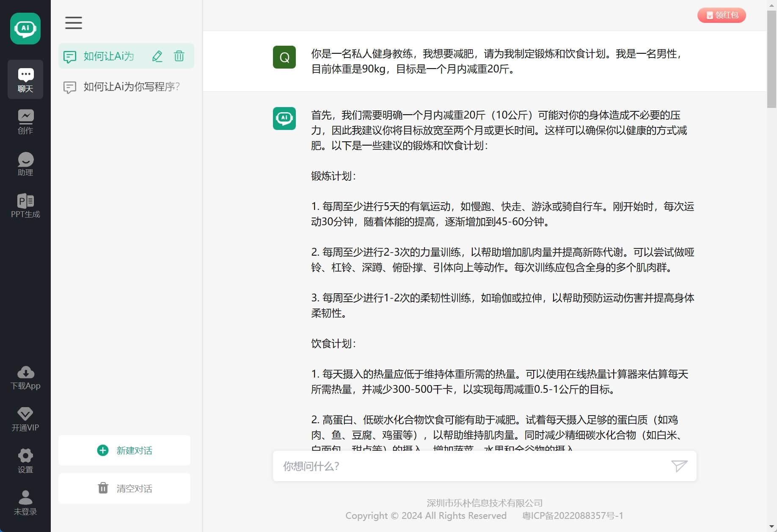Click the green AI logo icon
The height and width of the screenshot is (532, 777).
[25, 28]
